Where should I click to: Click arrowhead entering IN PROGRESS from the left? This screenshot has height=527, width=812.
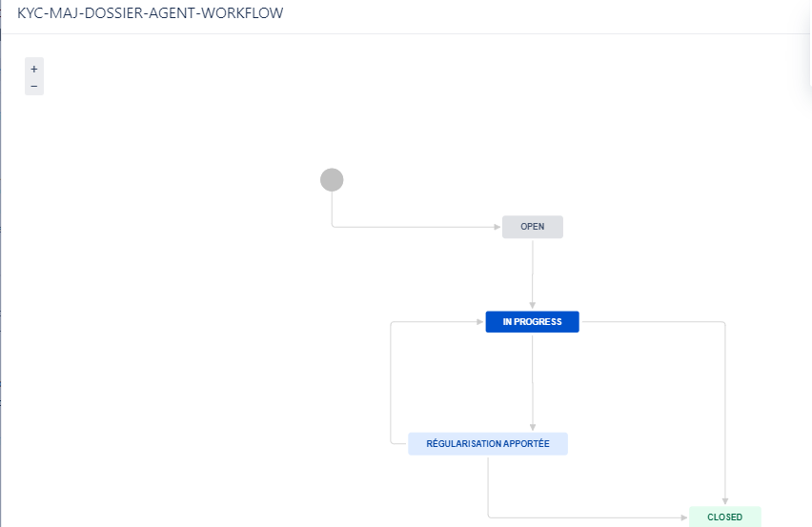(x=480, y=322)
